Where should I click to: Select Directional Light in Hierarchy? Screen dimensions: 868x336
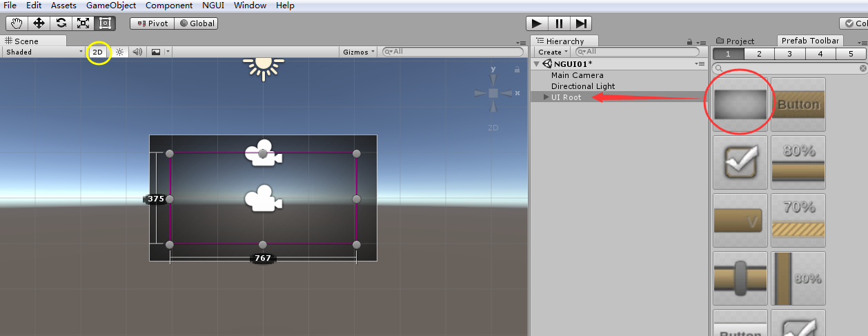tap(583, 86)
